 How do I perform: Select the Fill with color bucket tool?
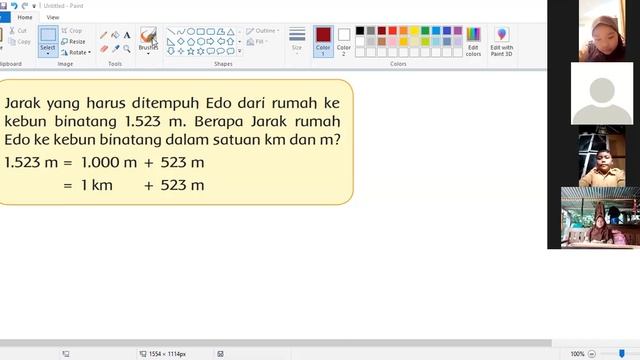coord(116,36)
